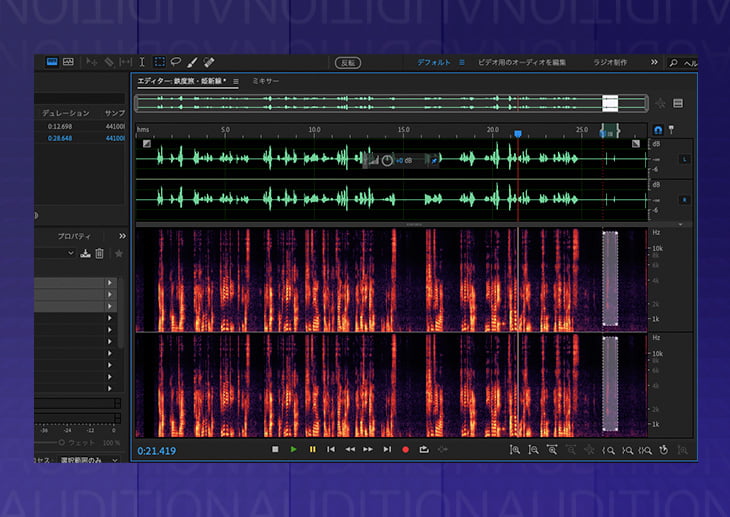Image resolution: width=730 pixels, height=517 pixels.
Task: Toggle loop playback icon
Action: tap(424, 450)
